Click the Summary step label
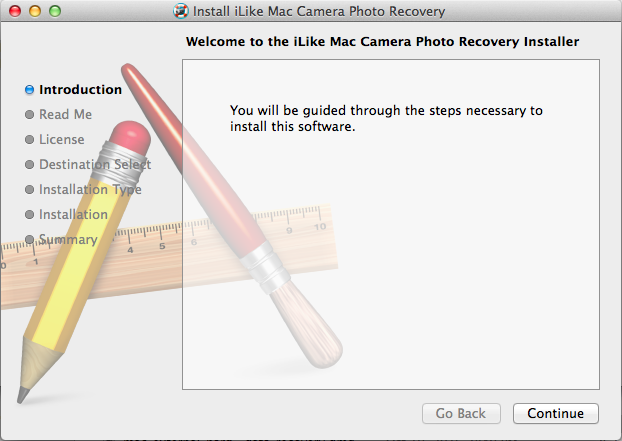 [68, 239]
